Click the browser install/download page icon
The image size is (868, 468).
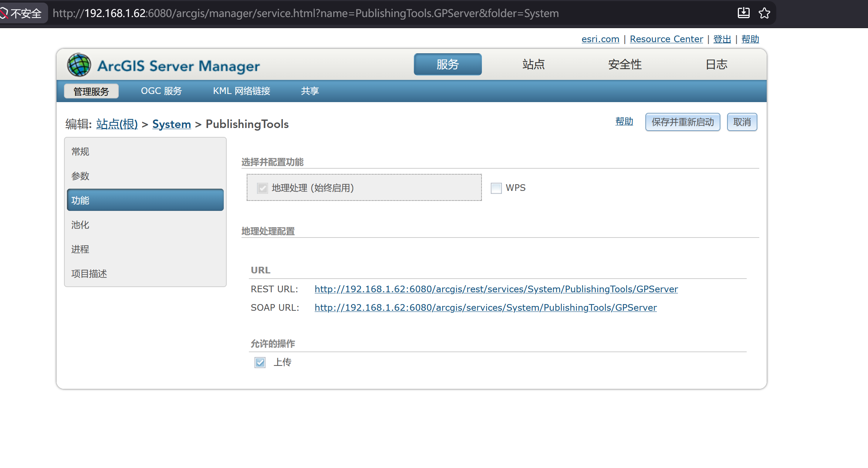743,13
